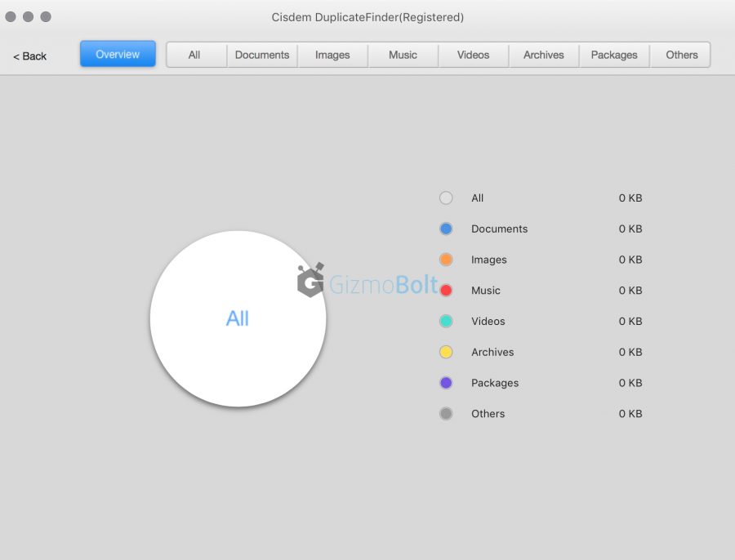Minimize window with the middle title-bar button
This screenshot has width=735, height=560.
[28, 17]
